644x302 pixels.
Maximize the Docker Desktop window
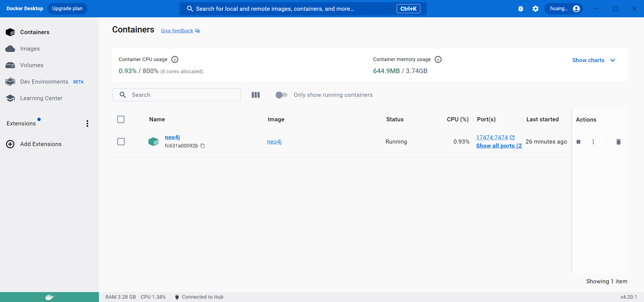tap(616, 9)
